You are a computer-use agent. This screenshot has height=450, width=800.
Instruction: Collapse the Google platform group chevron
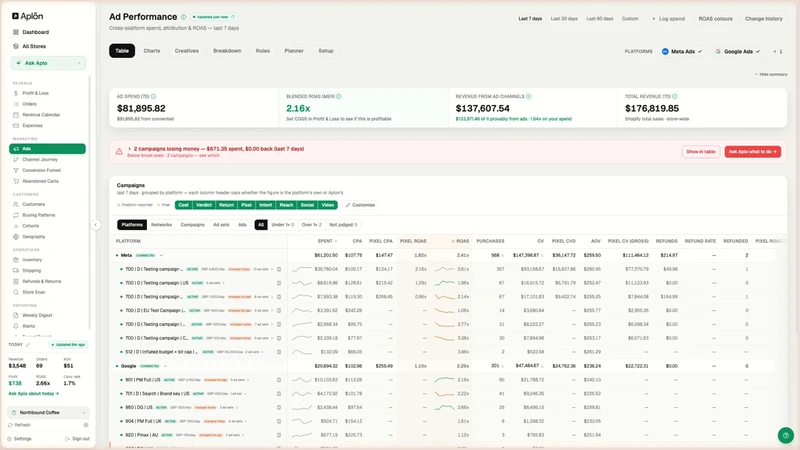pyautogui.click(x=165, y=366)
